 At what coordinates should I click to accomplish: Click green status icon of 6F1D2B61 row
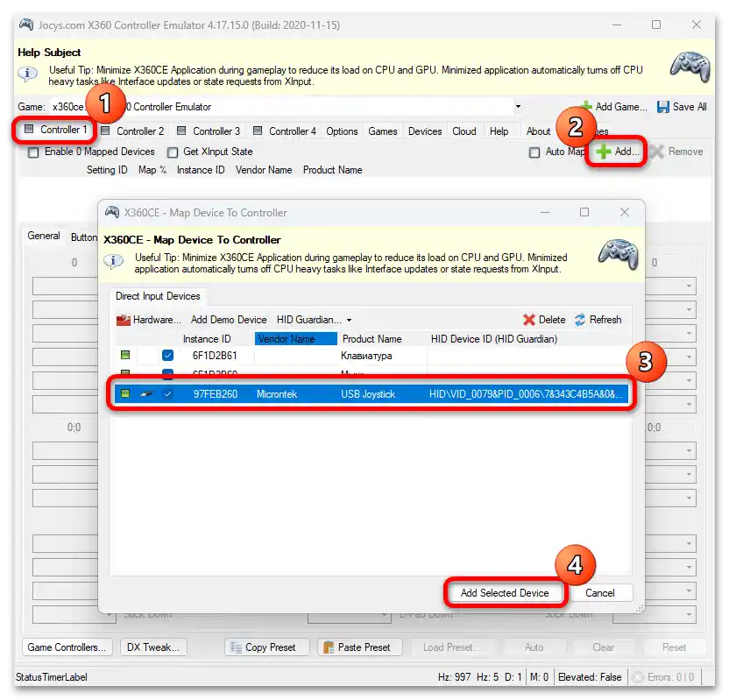125,355
